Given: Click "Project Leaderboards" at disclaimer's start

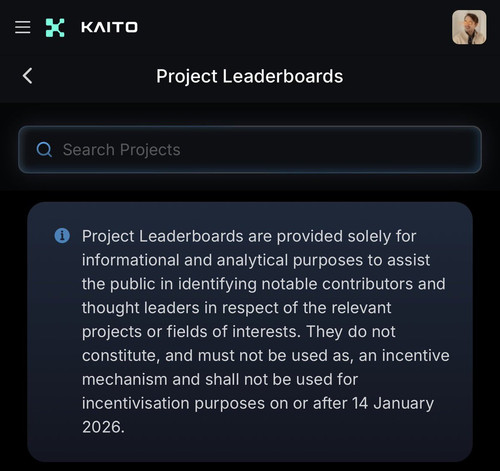Looking at the screenshot, I should point(163,236).
